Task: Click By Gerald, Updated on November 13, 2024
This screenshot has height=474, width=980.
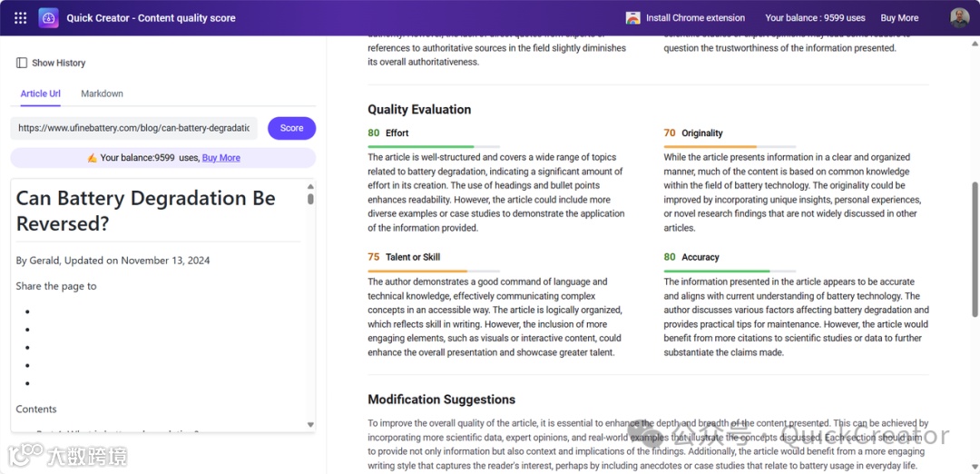Action: tap(113, 261)
